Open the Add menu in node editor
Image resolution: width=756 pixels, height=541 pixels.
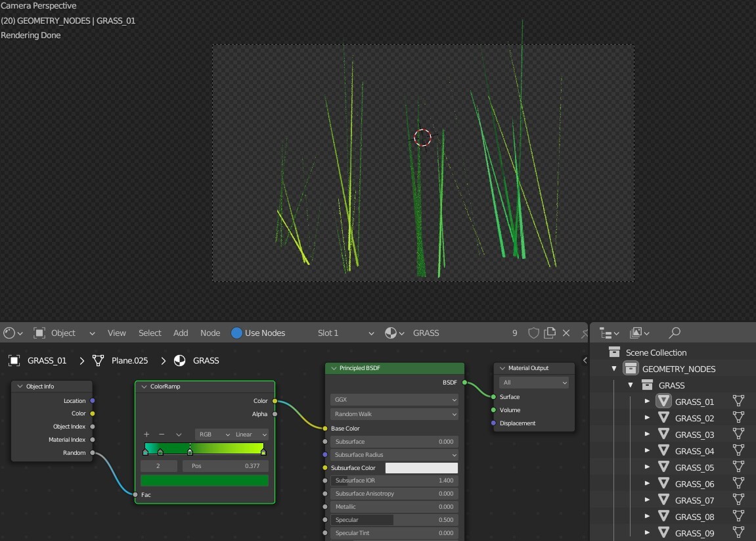181,333
